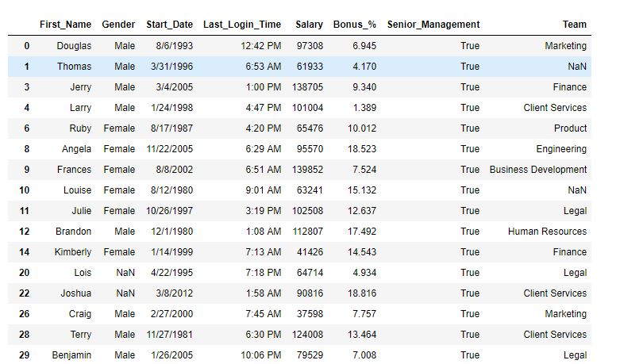The width and height of the screenshot is (620, 364).
Task: Click the Senior_Management column header
Action: 433,25
